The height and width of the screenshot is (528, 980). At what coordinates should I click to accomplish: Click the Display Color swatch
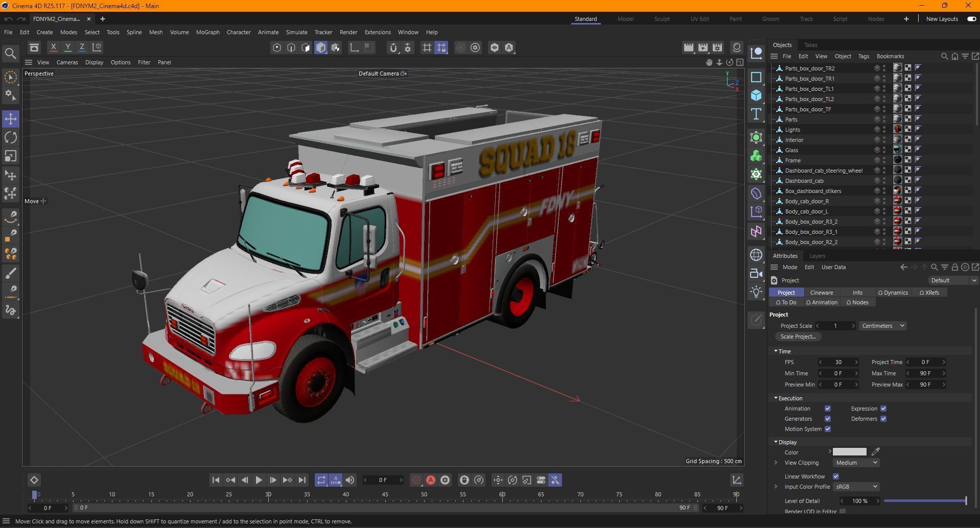coord(849,452)
